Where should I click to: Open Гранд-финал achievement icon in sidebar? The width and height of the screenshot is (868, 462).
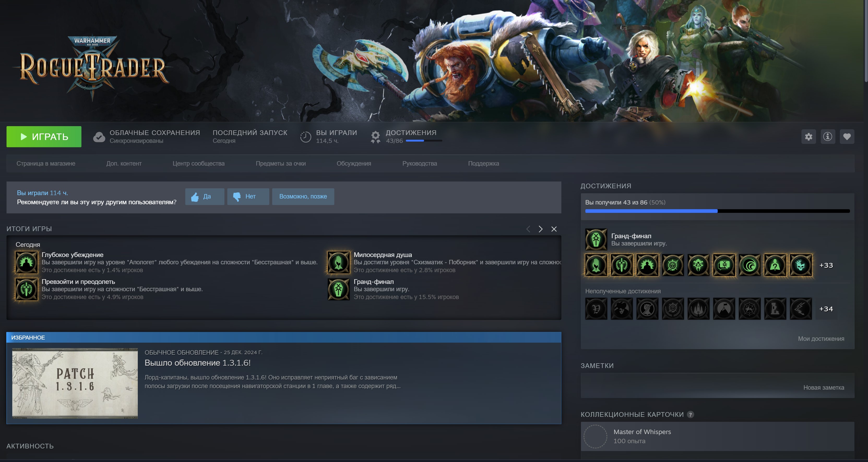596,239
